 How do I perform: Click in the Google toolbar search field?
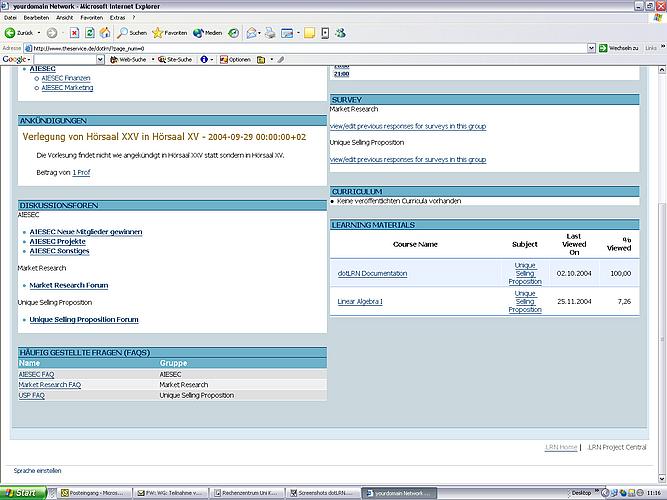[65, 60]
